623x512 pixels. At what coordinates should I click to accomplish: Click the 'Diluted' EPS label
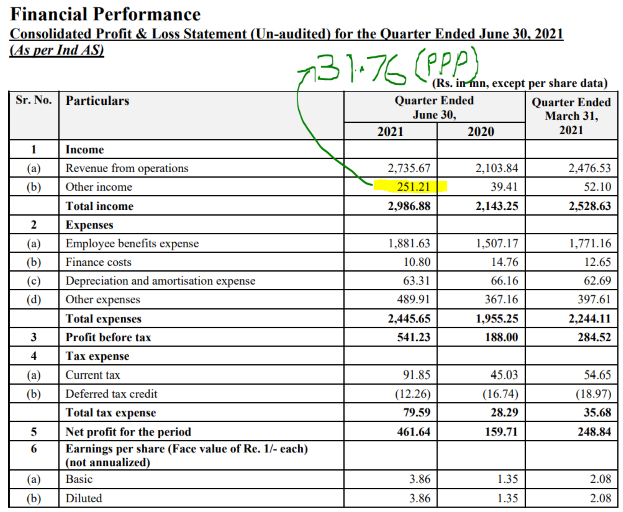coord(83,498)
